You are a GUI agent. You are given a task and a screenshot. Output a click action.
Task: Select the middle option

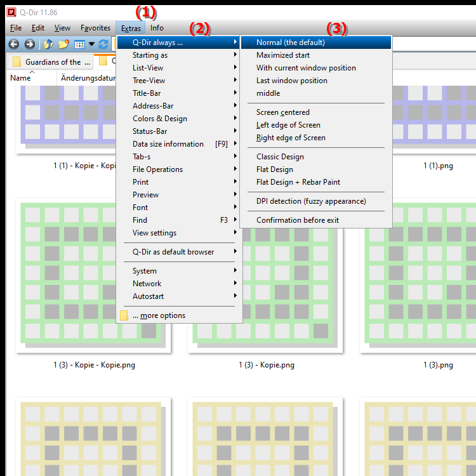point(316,93)
